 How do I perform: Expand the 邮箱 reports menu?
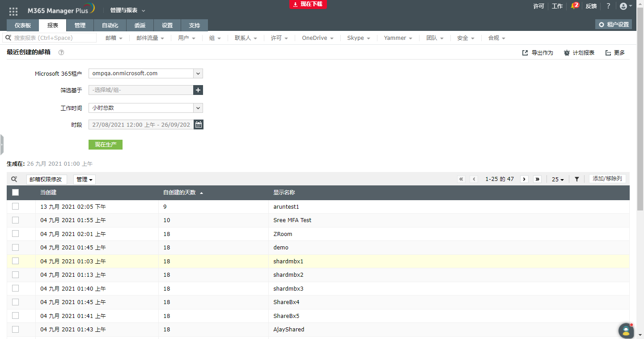point(114,38)
